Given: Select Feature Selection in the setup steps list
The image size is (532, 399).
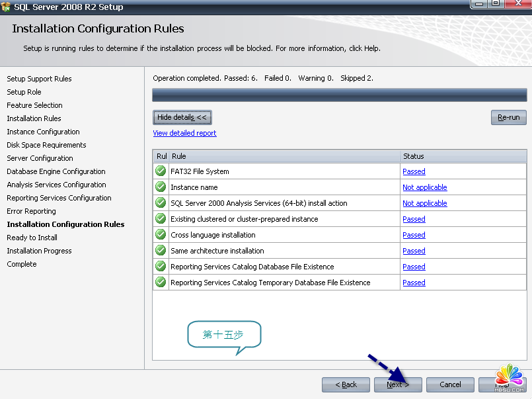Looking at the screenshot, I should point(34,105).
